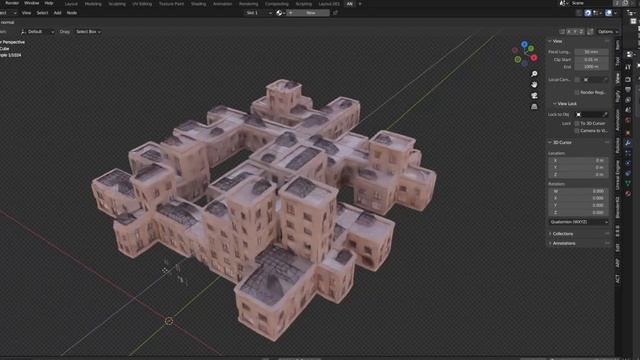The height and width of the screenshot is (360, 640).
Task: Switch to the UV Editing workspace tab
Action: click(142, 4)
